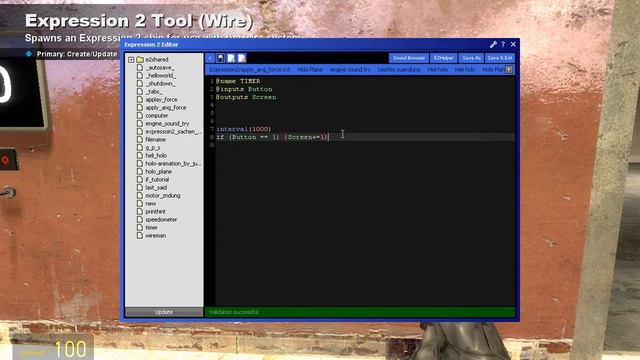The image size is (640, 360).
Task: Open editor options with the wrench icon
Action: 493,44
